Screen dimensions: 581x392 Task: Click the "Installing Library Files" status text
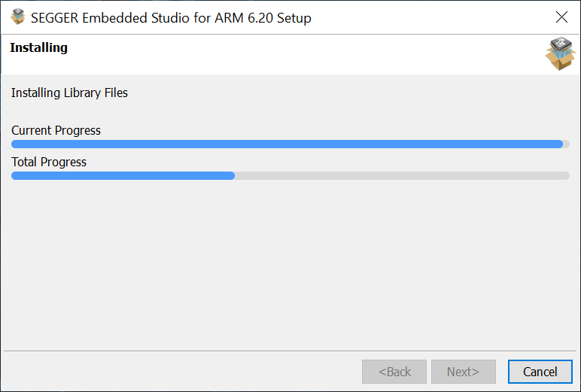69,93
